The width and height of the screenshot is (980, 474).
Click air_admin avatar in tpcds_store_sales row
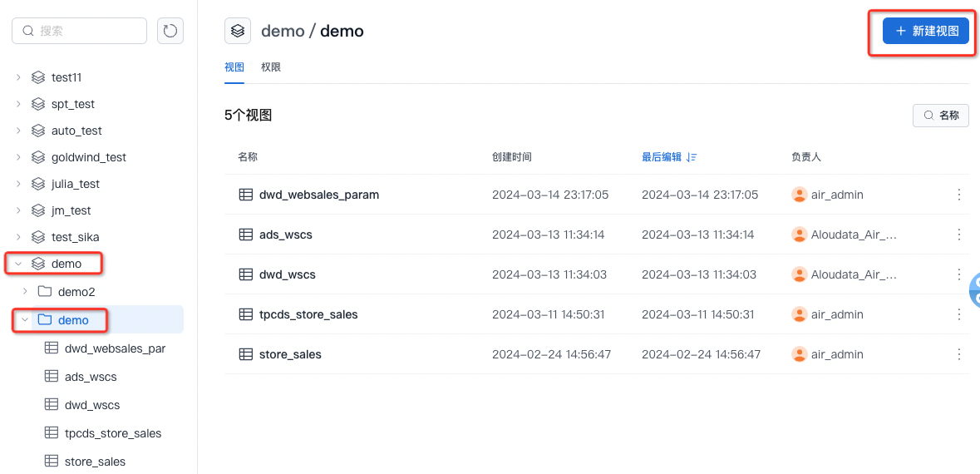coord(800,314)
